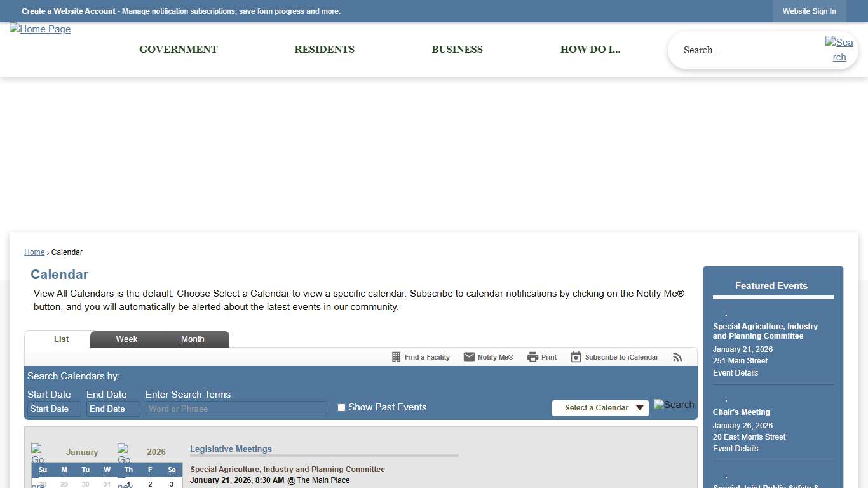Expand the How Do I menu

590,50
